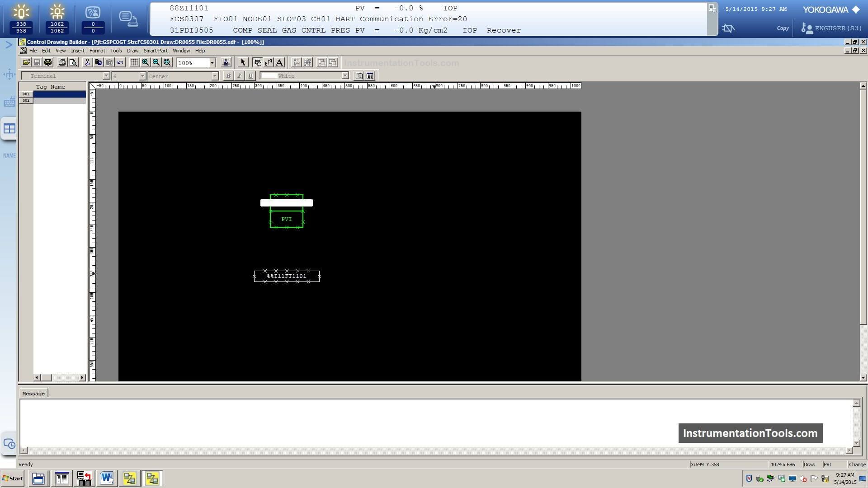Screen dimensions: 868x488
Task: Expand the left sidebar arrow
Action: pyautogui.click(x=9, y=45)
